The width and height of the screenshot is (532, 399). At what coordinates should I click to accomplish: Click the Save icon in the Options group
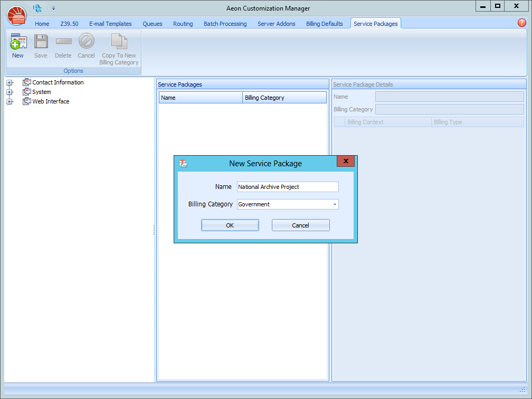pos(41,41)
